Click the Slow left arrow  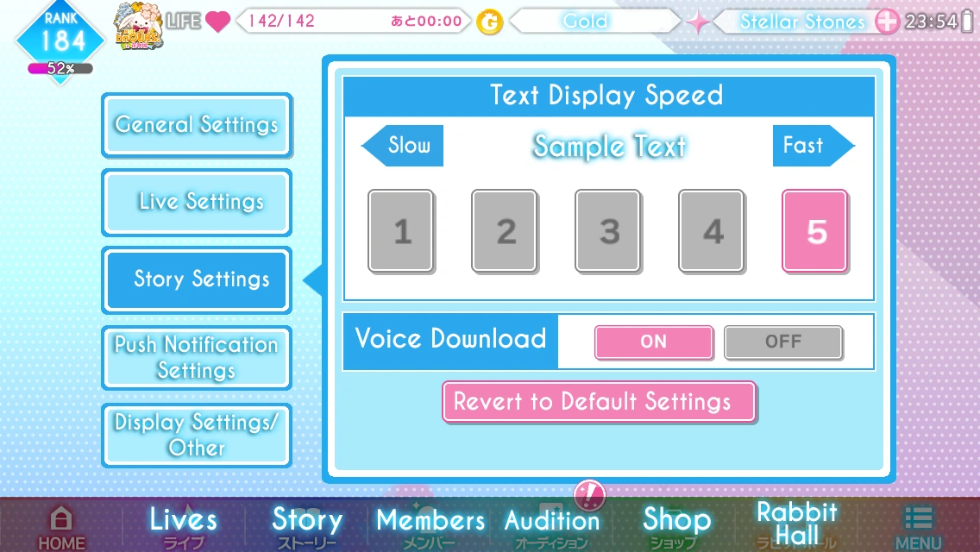click(x=403, y=146)
